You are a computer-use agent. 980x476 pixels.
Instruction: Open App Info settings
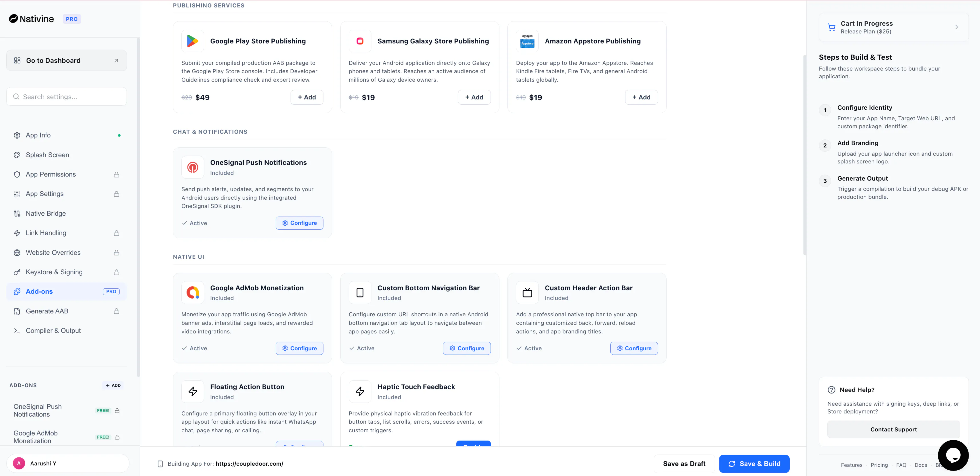tap(67, 135)
